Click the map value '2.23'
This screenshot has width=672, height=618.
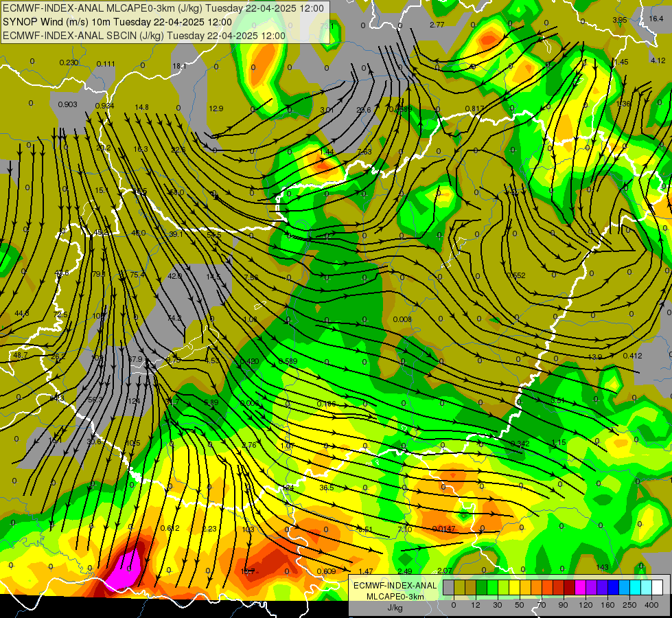tap(209, 529)
